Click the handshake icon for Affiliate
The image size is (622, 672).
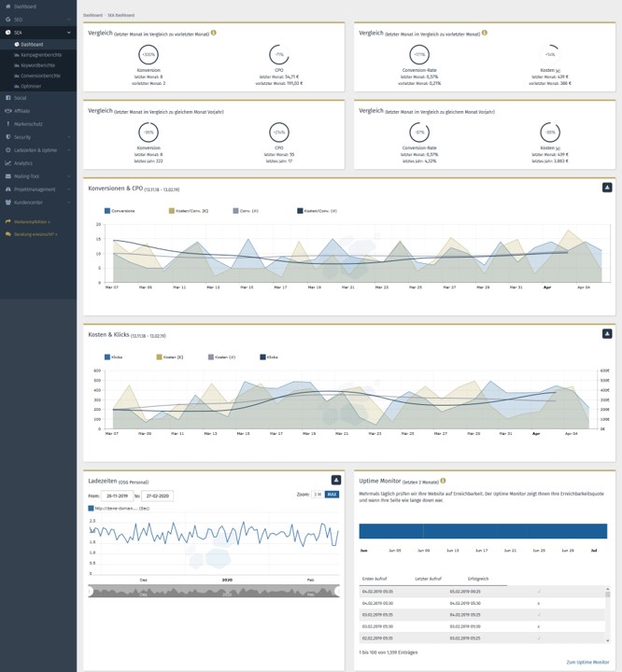tap(8, 110)
